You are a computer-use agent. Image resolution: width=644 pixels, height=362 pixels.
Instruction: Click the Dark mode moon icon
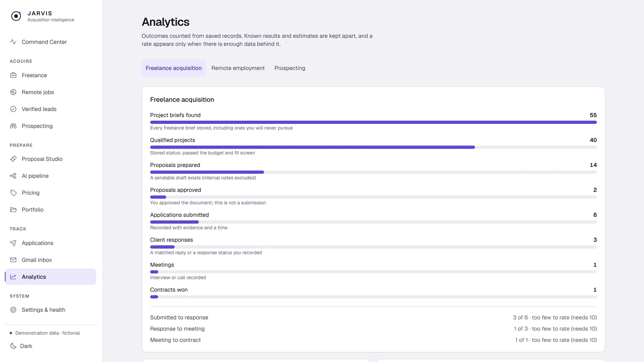click(x=13, y=346)
